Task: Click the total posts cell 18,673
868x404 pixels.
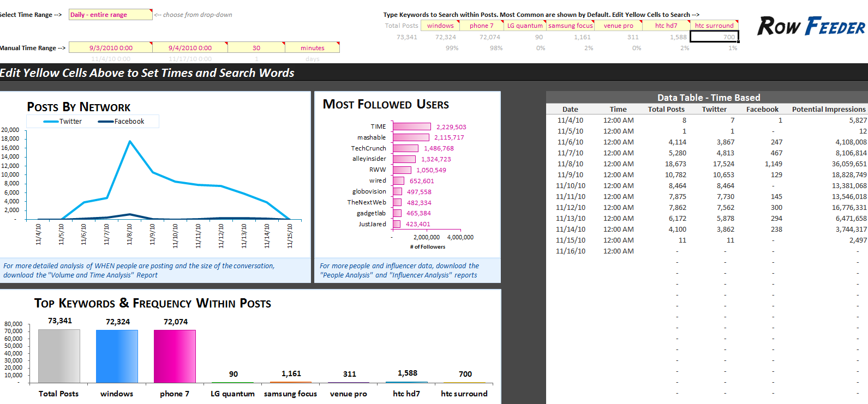Action: click(675, 164)
